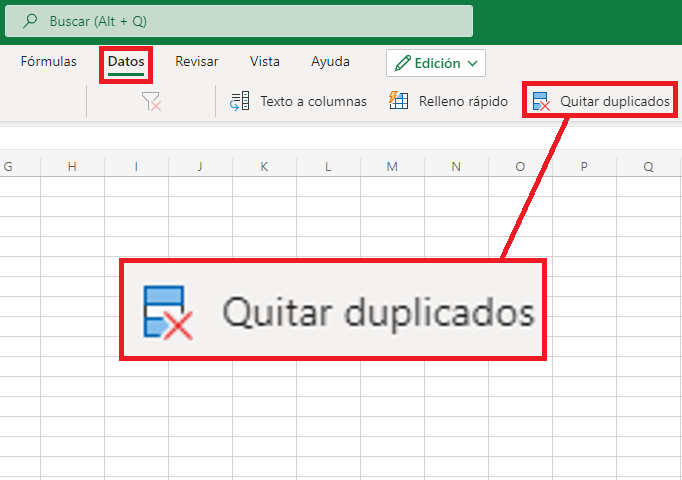Select the Vista tab
This screenshot has height=480, width=682.
[265, 62]
